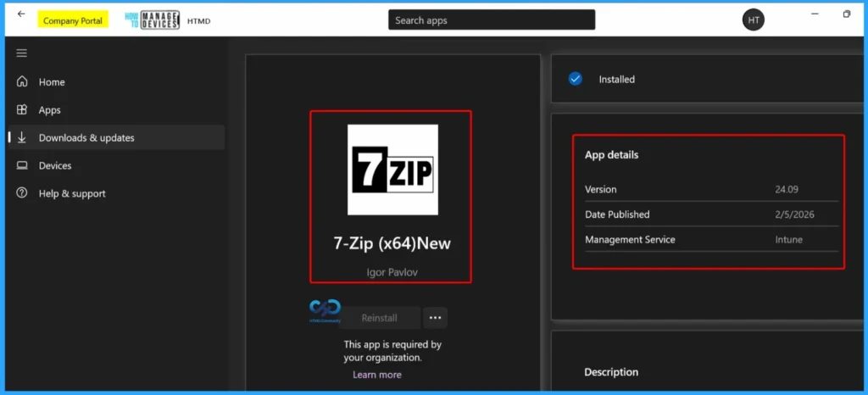Click the Help question mark icon
Image resolution: width=868 pixels, height=395 pixels.
pyautogui.click(x=21, y=193)
